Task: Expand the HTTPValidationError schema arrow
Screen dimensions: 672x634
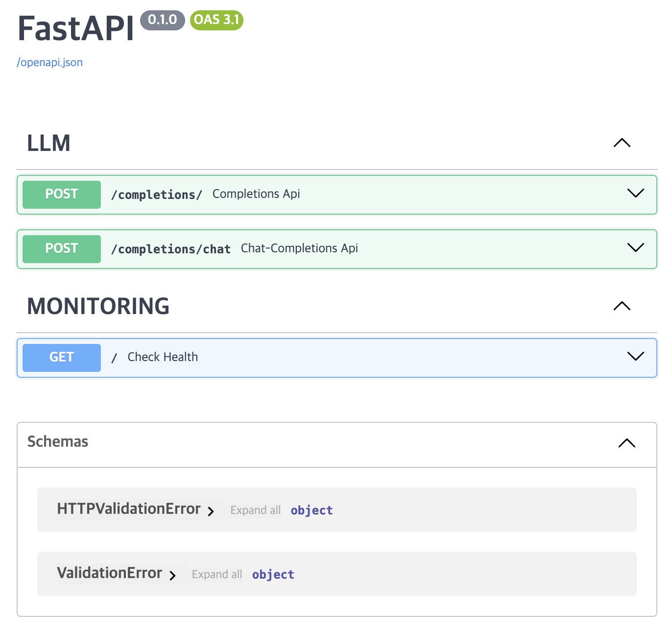Action: point(211,512)
